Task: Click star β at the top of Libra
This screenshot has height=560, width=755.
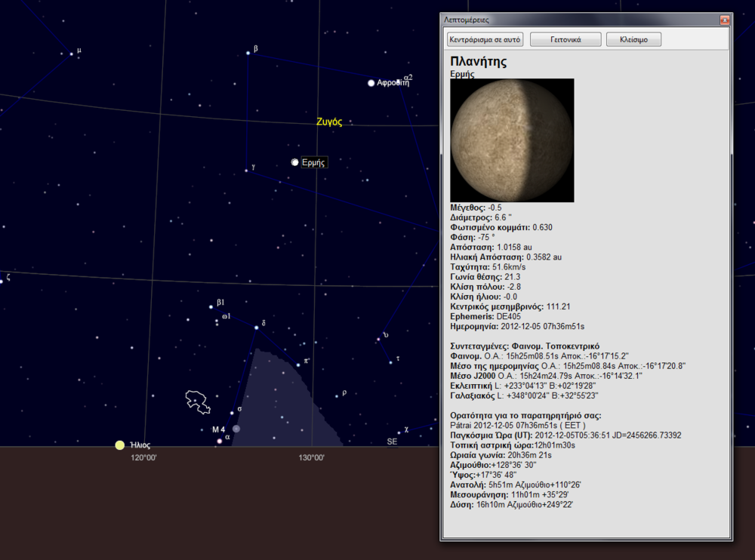Action: pyautogui.click(x=249, y=53)
